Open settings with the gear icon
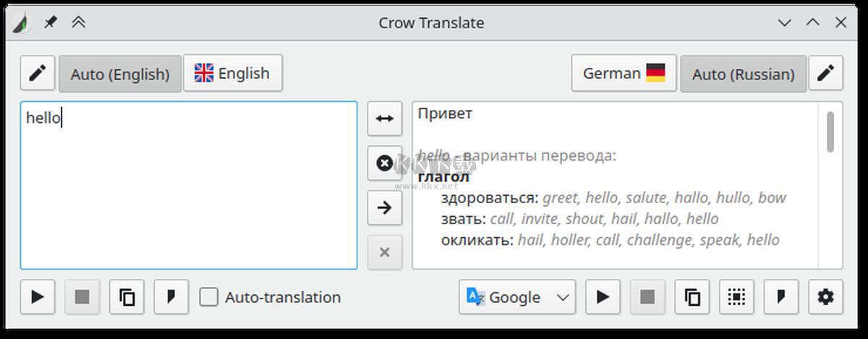This screenshot has width=868, height=339. pyautogui.click(x=825, y=297)
